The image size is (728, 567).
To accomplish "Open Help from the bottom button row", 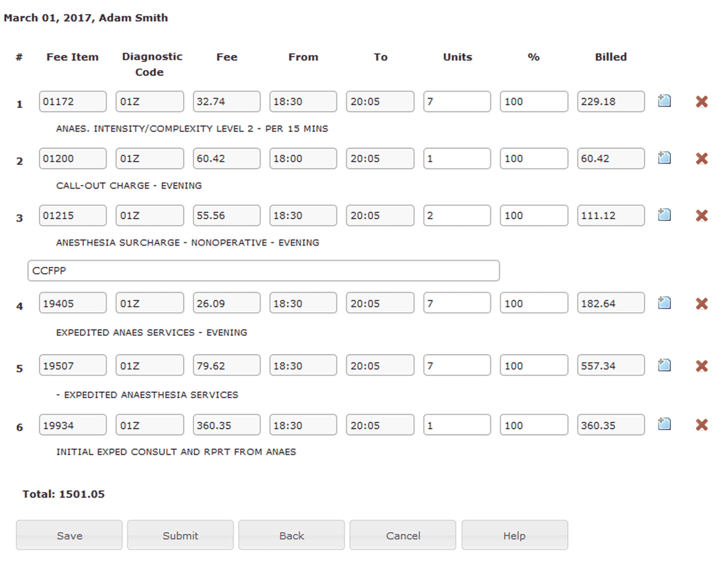I will [514, 535].
